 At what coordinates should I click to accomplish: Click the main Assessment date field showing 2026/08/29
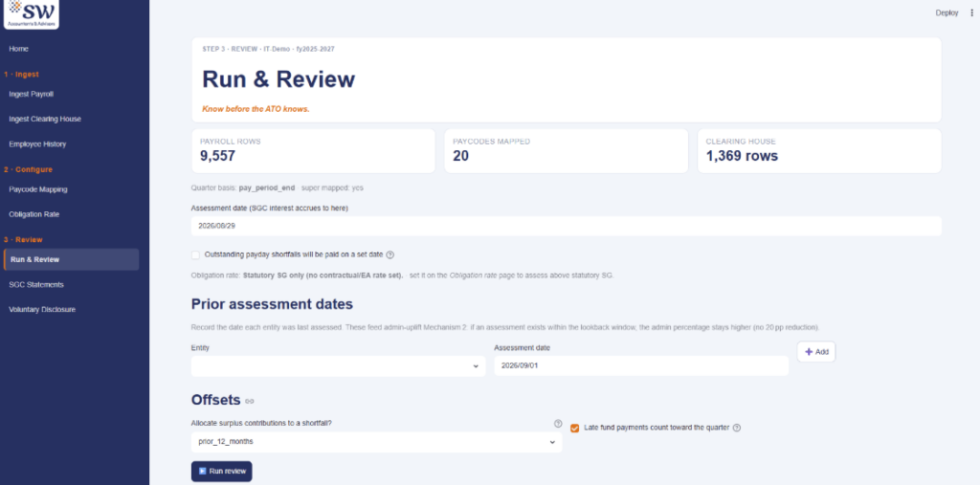tap(567, 227)
